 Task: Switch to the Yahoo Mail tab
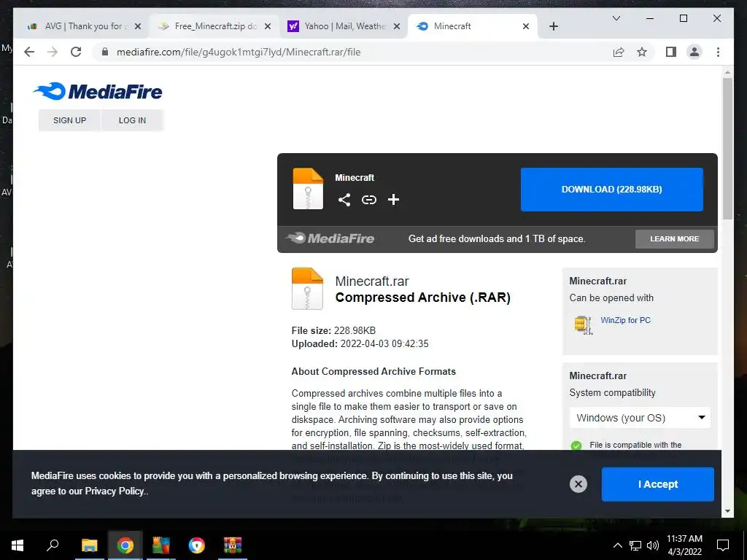coord(344,26)
